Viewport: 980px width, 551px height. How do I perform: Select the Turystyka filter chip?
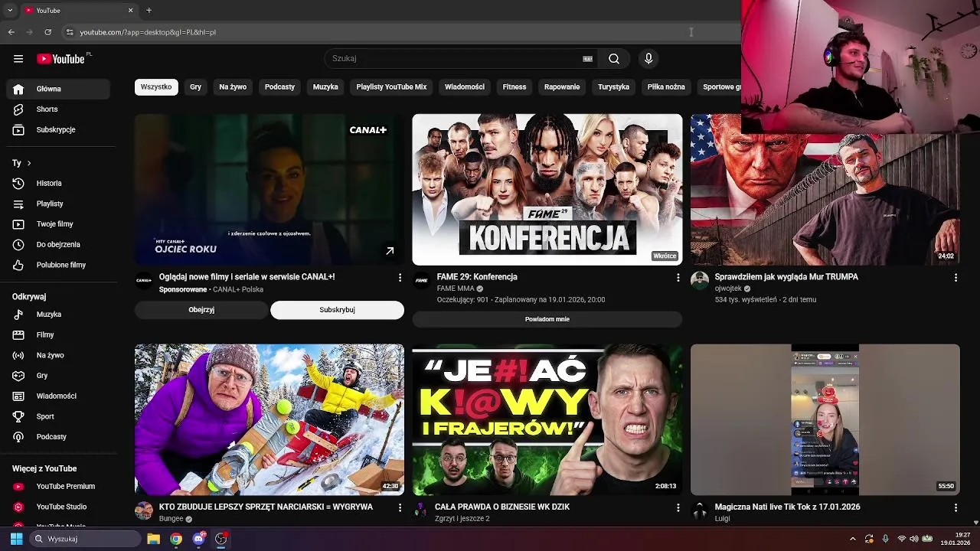point(613,87)
